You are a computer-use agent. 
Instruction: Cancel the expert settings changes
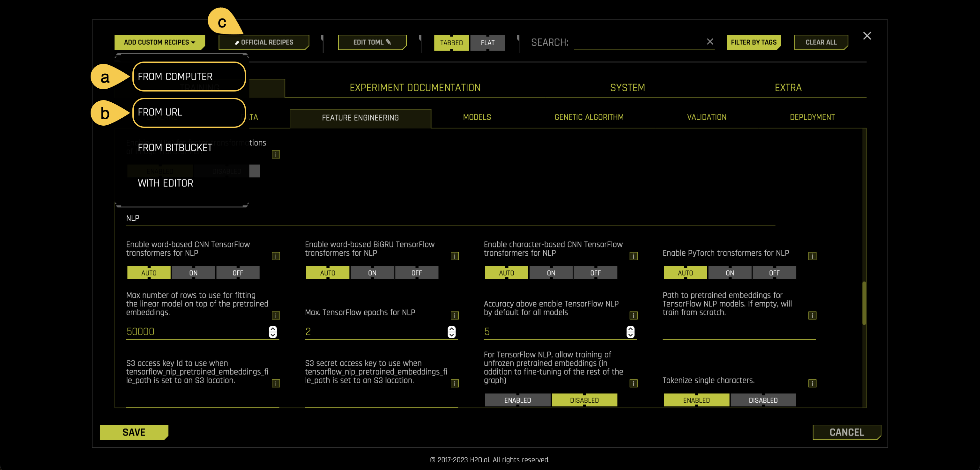tap(847, 432)
